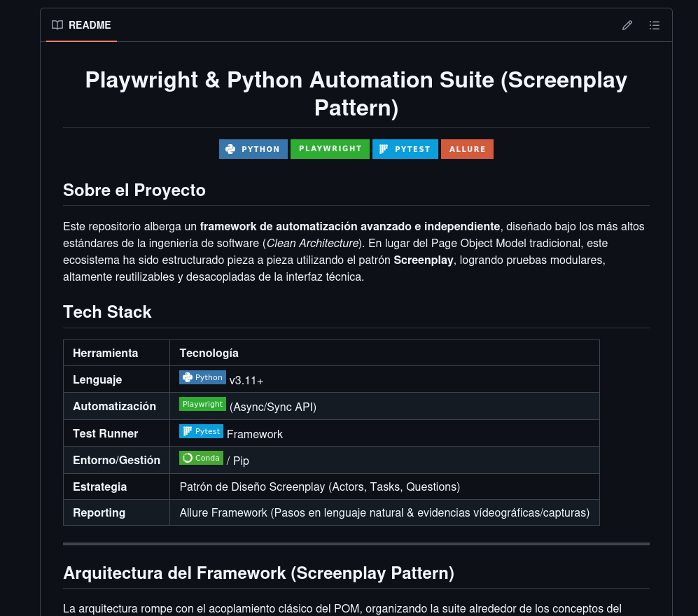Click the ALLURE header badge
698x616 pixels.
click(467, 149)
